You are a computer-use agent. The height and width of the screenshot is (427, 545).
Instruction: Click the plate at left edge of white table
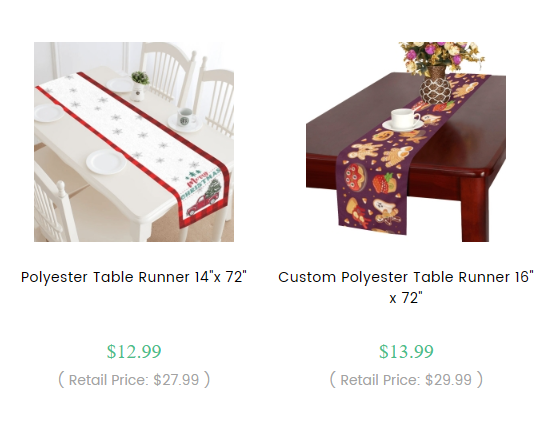pyautogui.click(x=48, y=113)
